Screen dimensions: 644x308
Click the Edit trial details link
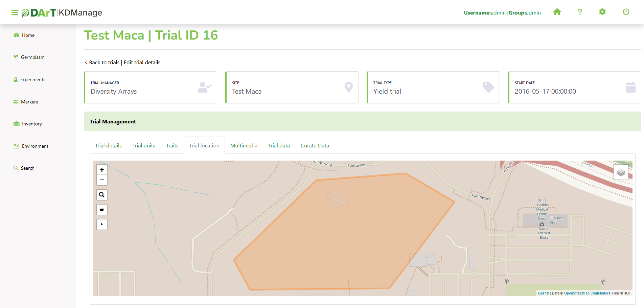(142, 63)
